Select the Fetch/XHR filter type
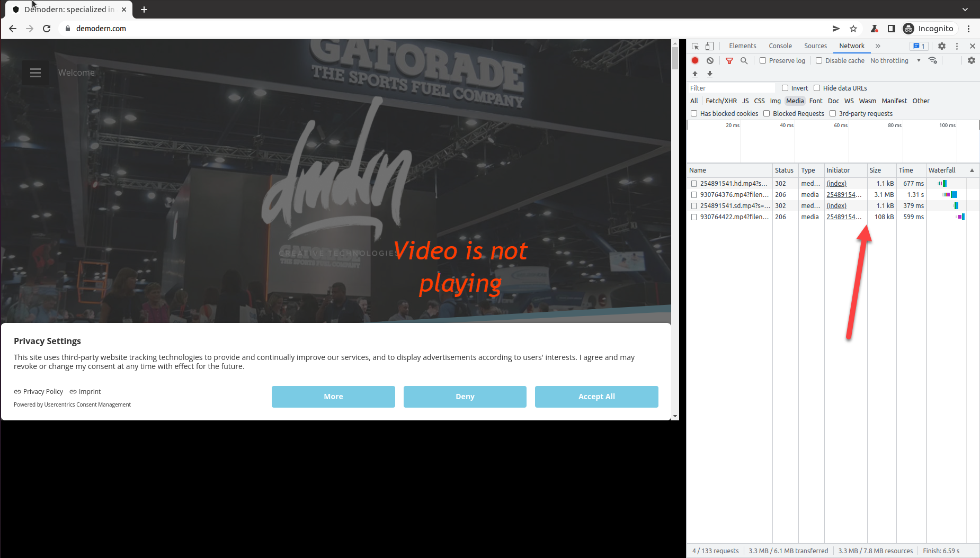 [721, 101]
